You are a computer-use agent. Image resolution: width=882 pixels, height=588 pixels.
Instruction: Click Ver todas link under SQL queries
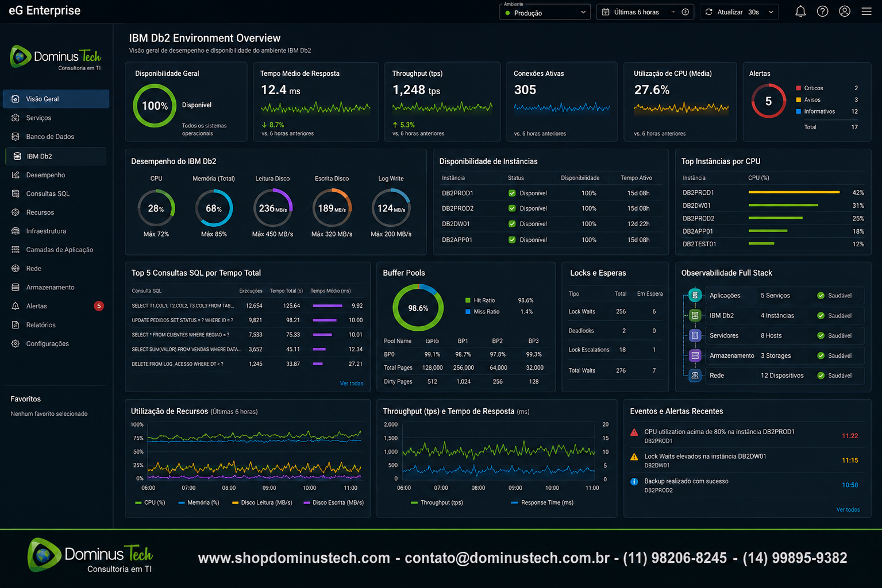(352, 384)
